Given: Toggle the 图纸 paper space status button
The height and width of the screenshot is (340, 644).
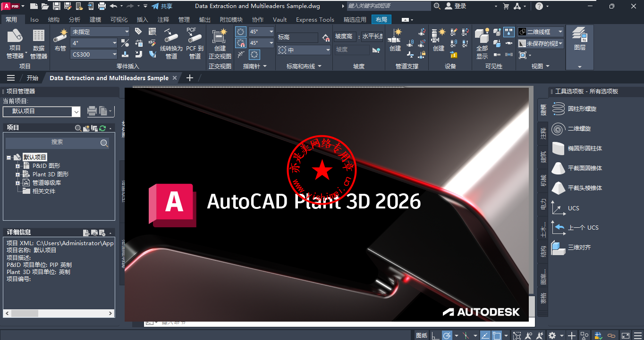Looking at the screenshot, I should pyautogui.click(x=422, y=335).
